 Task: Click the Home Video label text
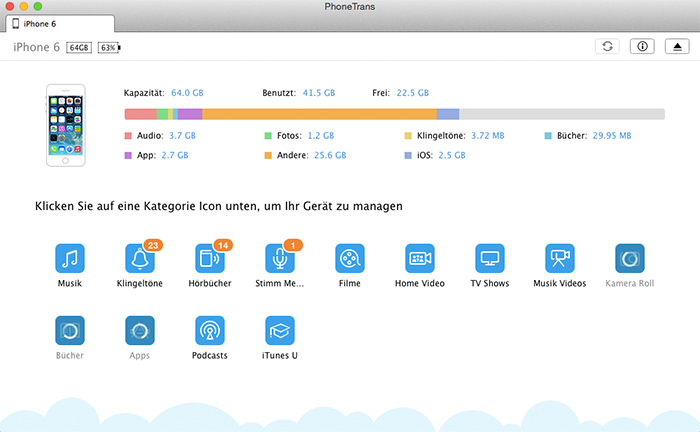click(x=420, y=283)
